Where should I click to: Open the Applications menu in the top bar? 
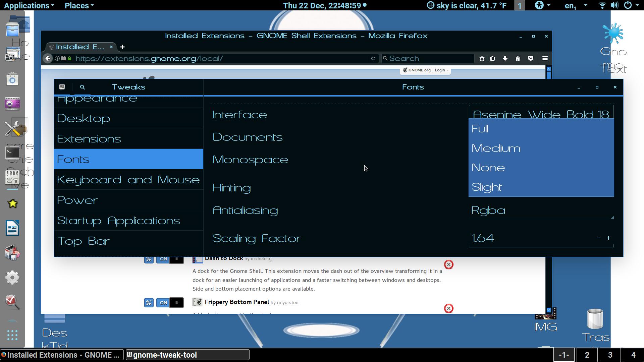29,5
